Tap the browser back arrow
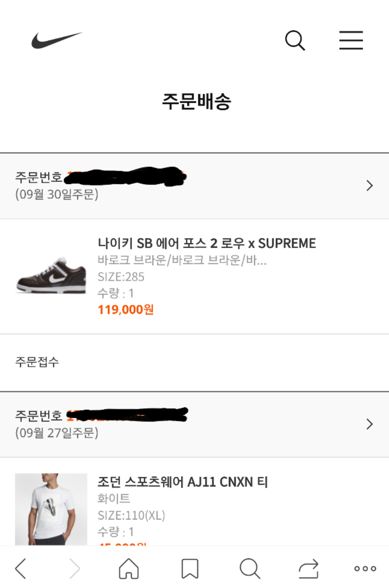 pyautogui.click(x=21, y=568)
